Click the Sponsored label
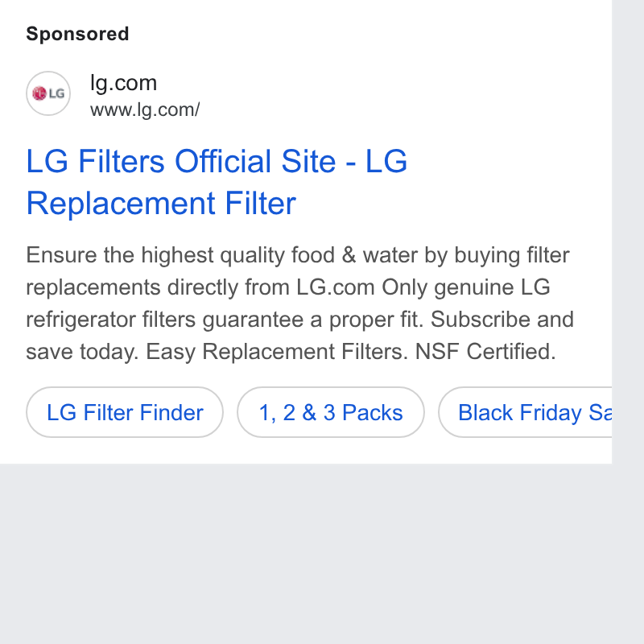 tap(77, 34)
